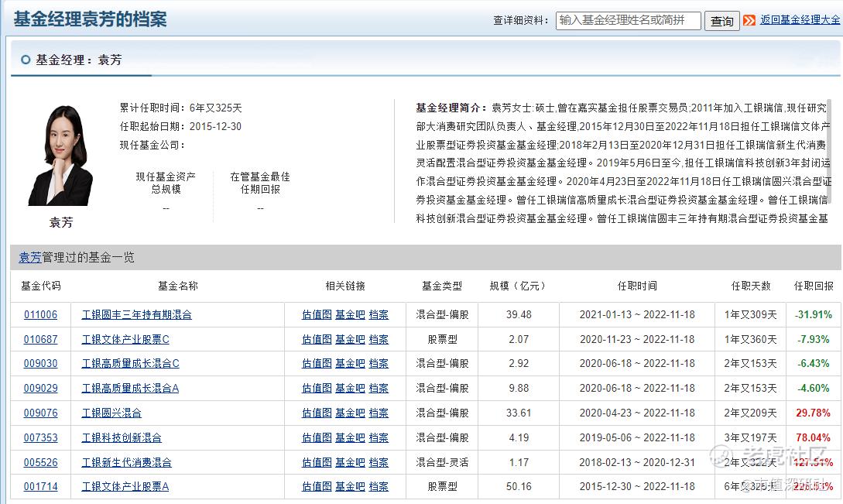This screenshot has width=843, height=504.
Task: Open fund 工银文体产业股票A
Action: [125, 487]
